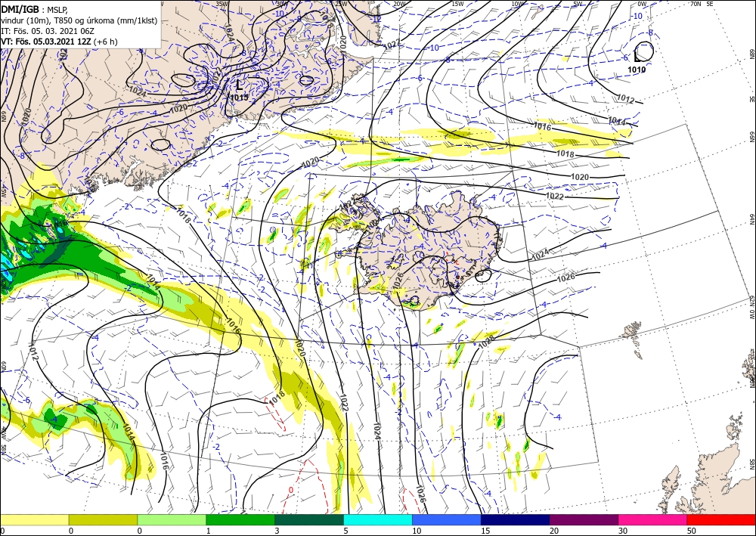Screen dimensions: 756x536
Task: Click the '1012' isobar label below the 1010 low
Action: (x=625, y=99)
